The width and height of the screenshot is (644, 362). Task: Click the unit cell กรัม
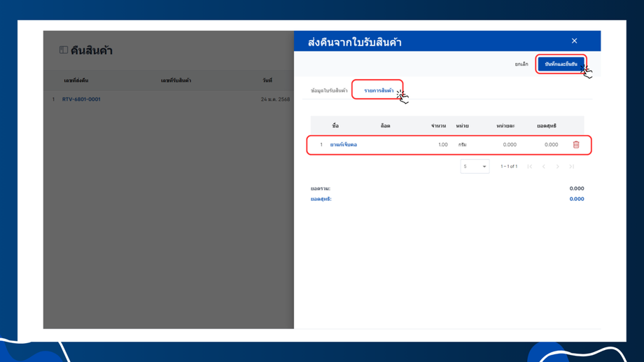tap(462, 145)
